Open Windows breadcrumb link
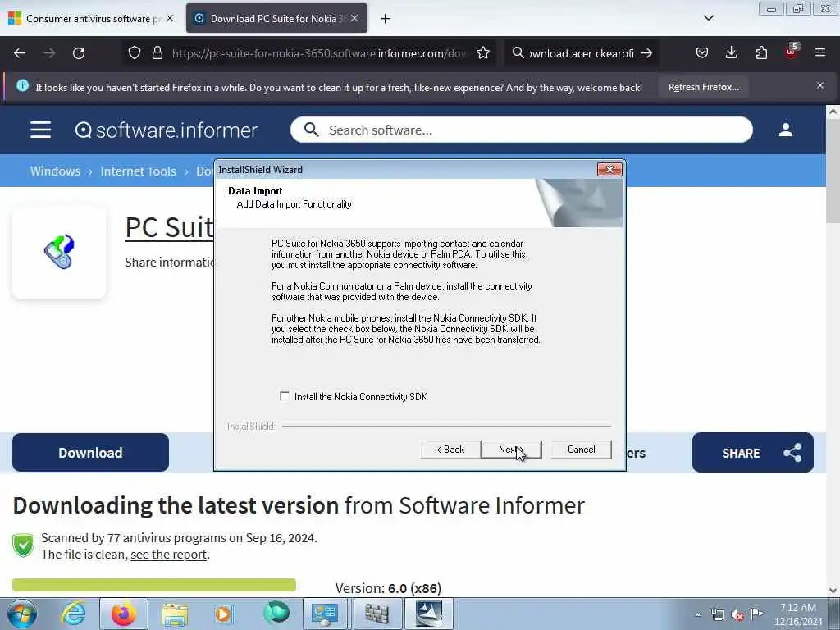Screen dimensions: 840x630 [55, 171]
